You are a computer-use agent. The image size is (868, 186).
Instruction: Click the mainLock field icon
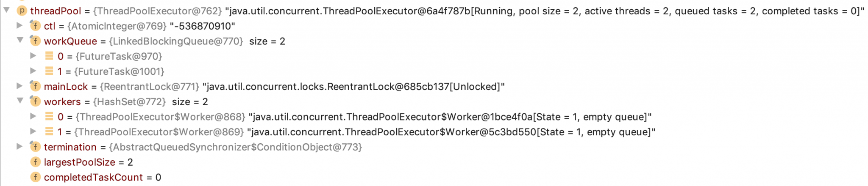[35, 87]
